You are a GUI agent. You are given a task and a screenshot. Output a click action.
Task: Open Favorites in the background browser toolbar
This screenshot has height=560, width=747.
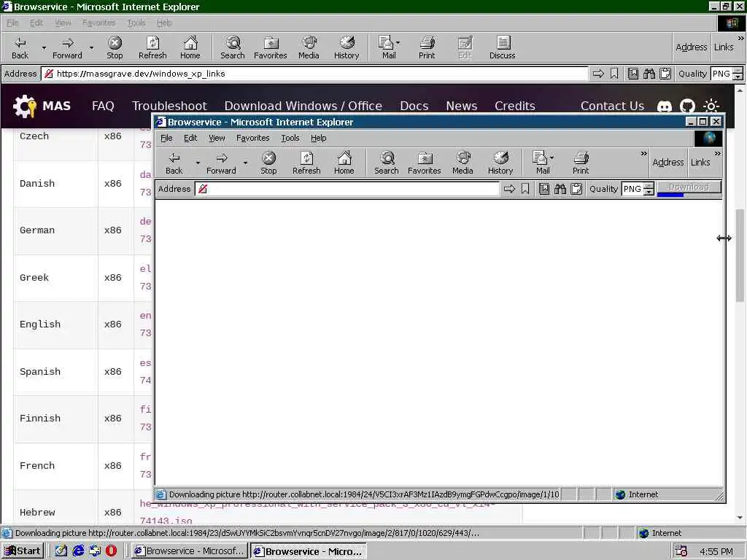271,47
